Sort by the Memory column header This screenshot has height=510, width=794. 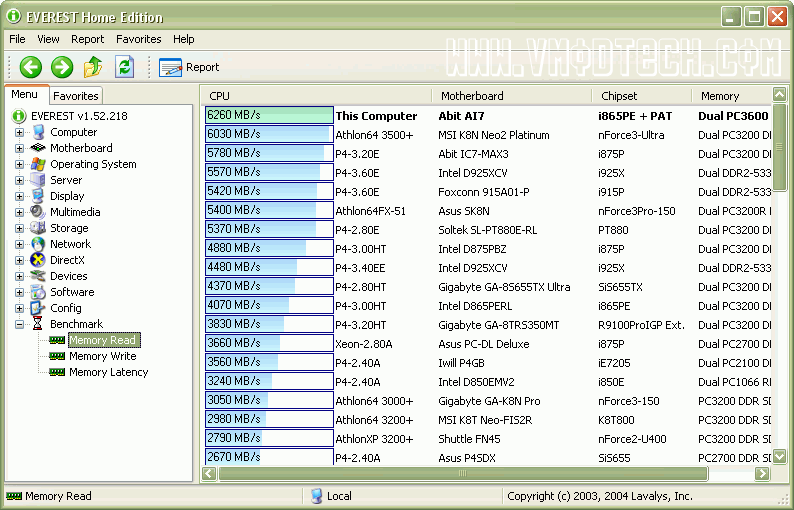732,96
